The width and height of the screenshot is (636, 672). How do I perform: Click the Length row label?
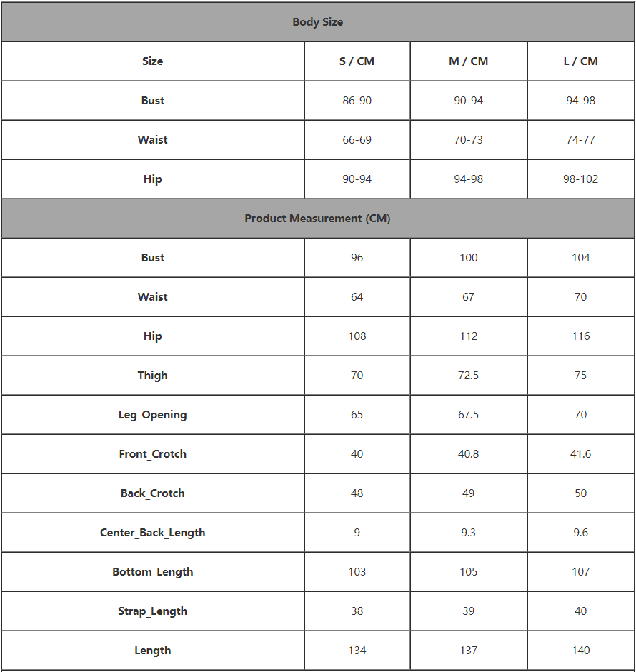(152, 651)
